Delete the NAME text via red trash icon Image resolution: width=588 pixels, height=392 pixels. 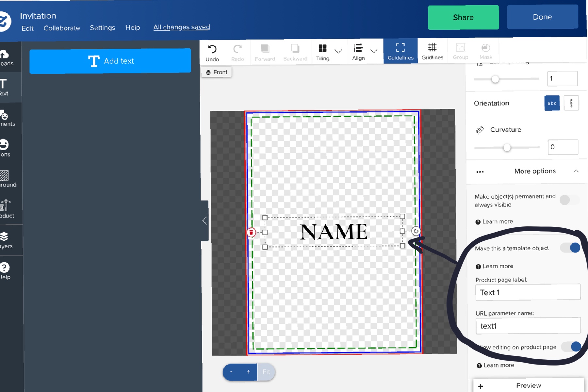click(251, 233)
